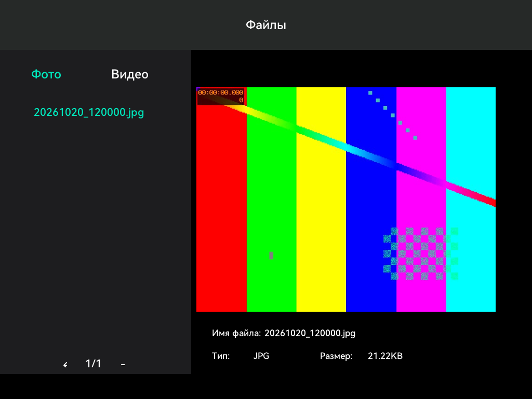Open the Видео tab
The height and width of the screenshot is (399, 532).
click(130, 74)
